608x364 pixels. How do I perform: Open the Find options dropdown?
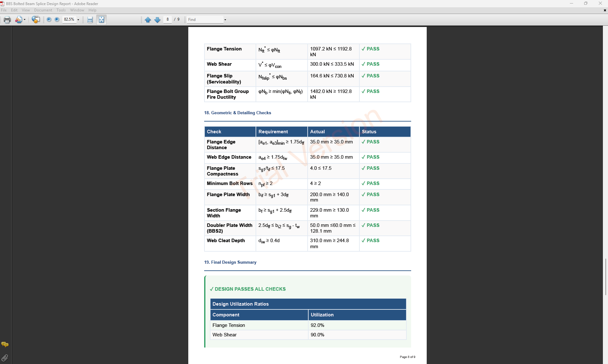tap(225, 19)
